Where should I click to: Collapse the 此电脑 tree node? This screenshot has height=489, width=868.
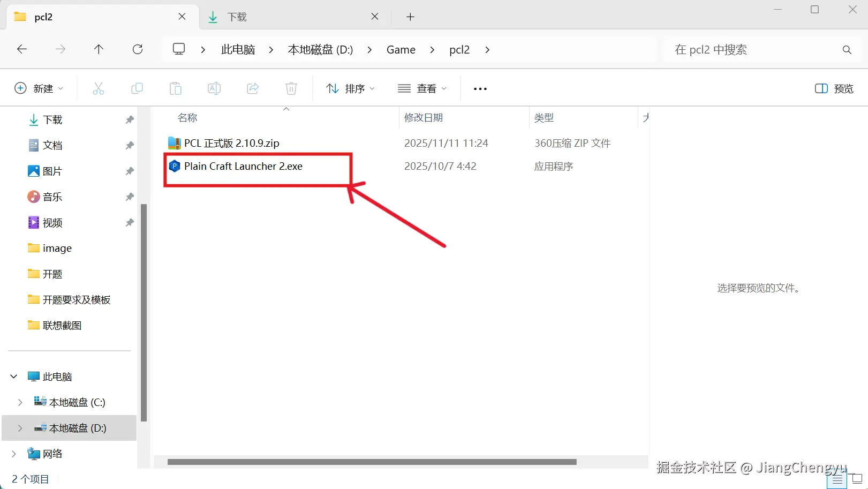click(x=14, y=377)
